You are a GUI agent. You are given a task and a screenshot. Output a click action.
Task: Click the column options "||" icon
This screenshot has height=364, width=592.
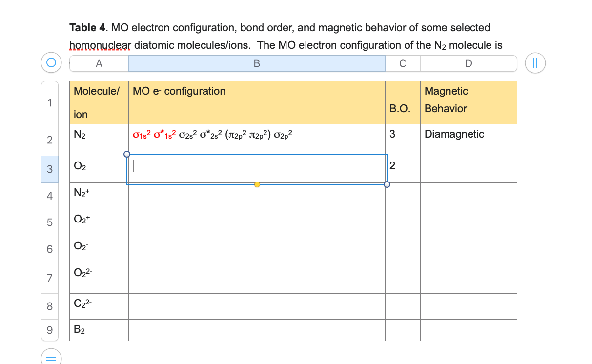point(535,62)
